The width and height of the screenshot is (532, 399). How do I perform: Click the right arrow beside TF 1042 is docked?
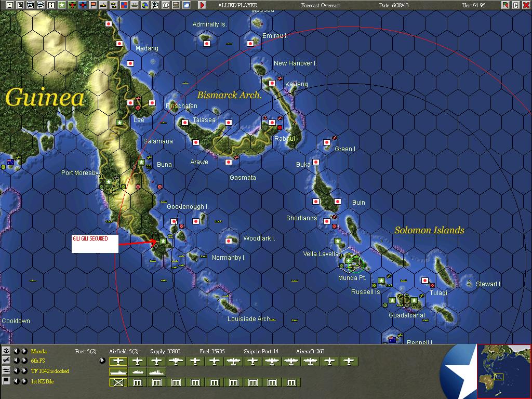point(24,371)
